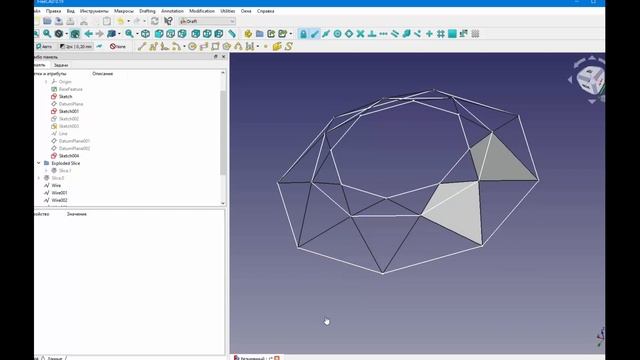Select the B-spline tool
The width and height of the screenshot is (640, 360).
[238, 46]
